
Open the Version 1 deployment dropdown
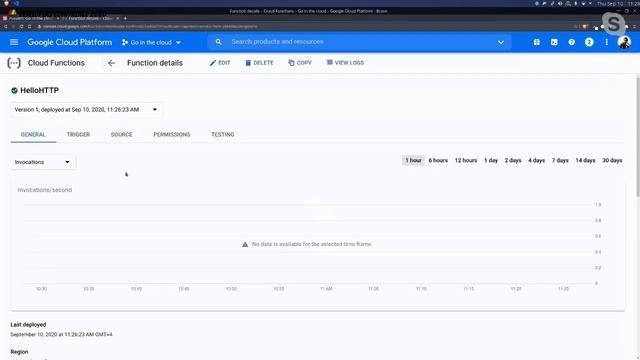coord(86,109)
